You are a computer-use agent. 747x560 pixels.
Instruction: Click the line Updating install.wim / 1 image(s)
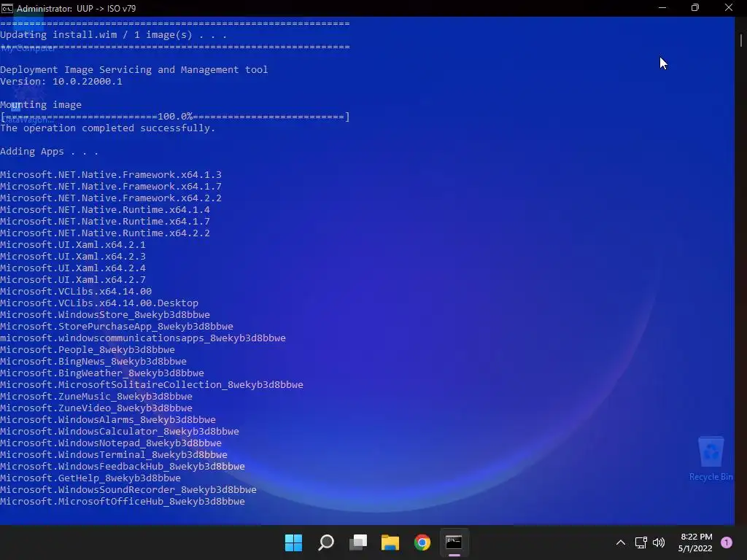tap(113, 35)
